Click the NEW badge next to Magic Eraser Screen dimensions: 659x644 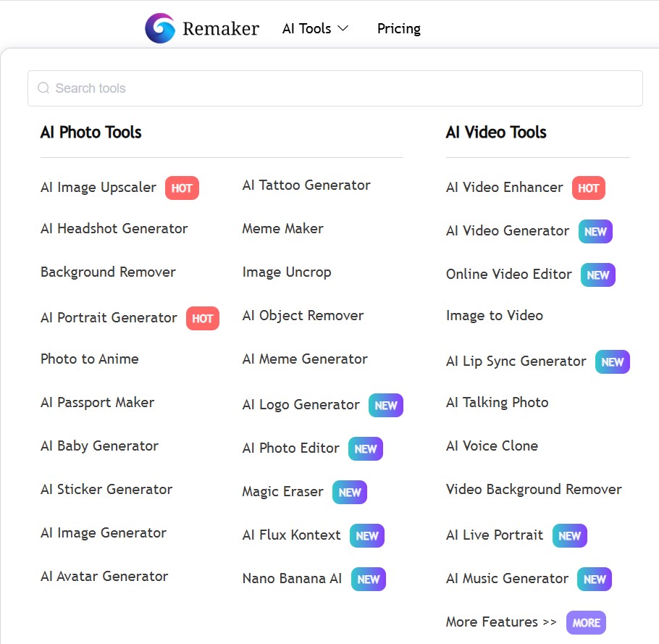(x=350, y=493)
